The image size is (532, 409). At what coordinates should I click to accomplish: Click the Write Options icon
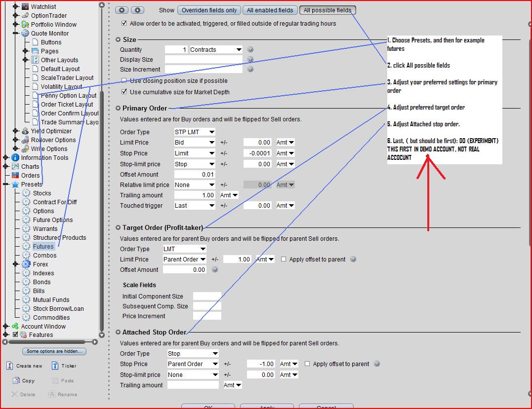tap(25, 149)
